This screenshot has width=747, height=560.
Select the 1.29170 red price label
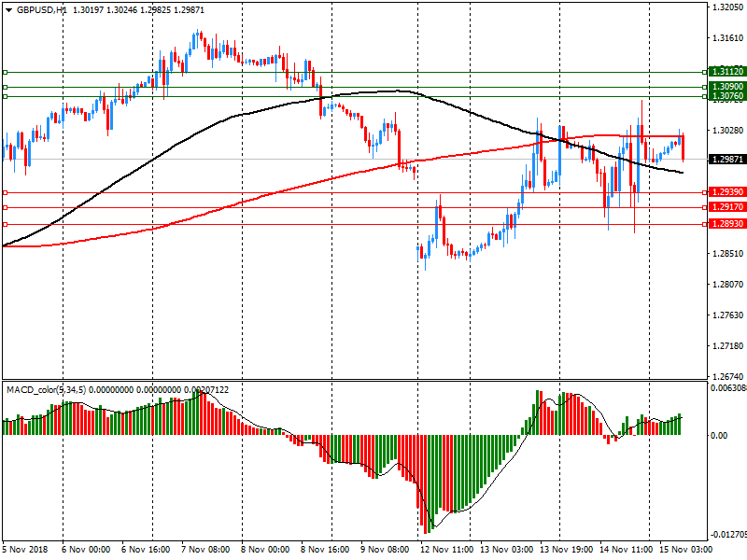tap(726, 207)
